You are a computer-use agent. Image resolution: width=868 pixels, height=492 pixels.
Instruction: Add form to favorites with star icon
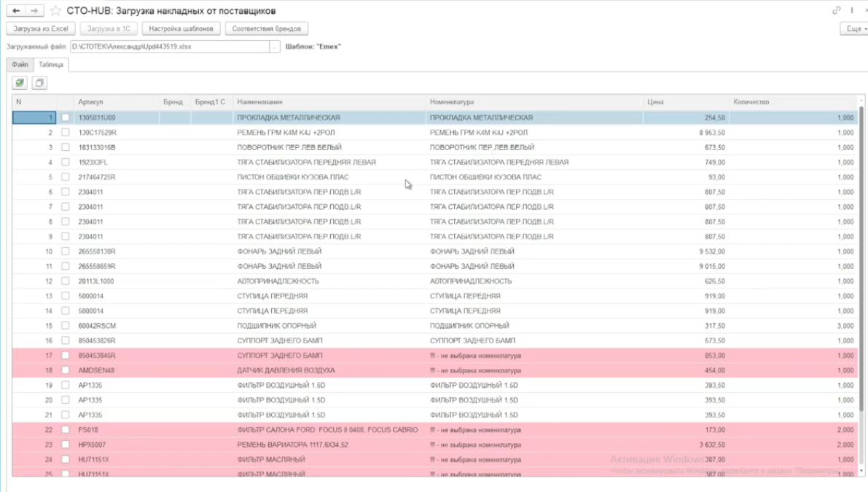pyautogui.click(x=55, y=11)
